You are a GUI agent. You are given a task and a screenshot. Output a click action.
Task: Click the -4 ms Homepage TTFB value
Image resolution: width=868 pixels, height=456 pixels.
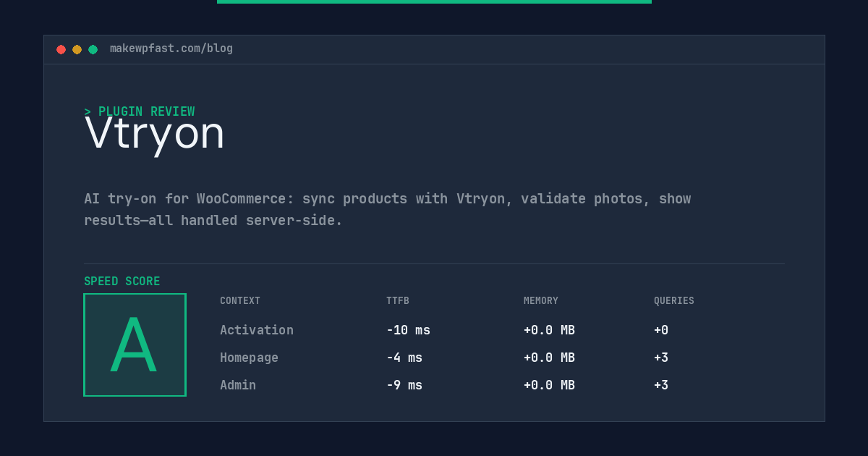pyautogui.click(x=404, y=358)
